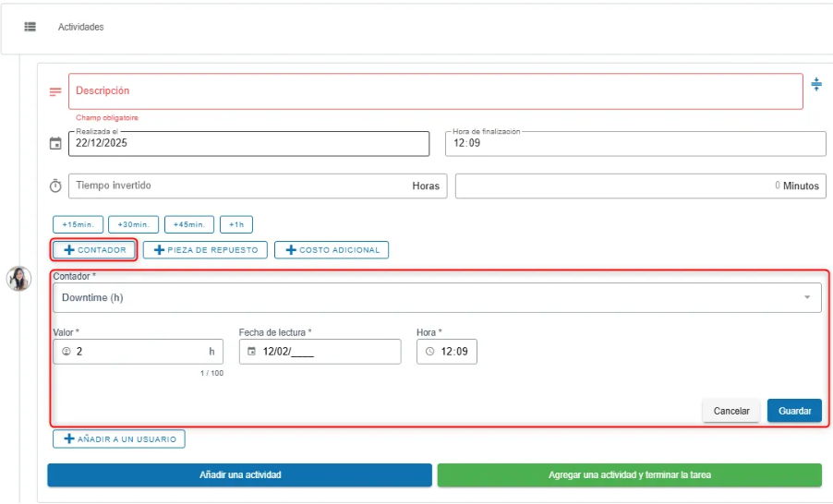Click the clock icon in Hora field
The height and width of the screenshot is (504, 833).
pyautogui.click(x=430, y=352)
